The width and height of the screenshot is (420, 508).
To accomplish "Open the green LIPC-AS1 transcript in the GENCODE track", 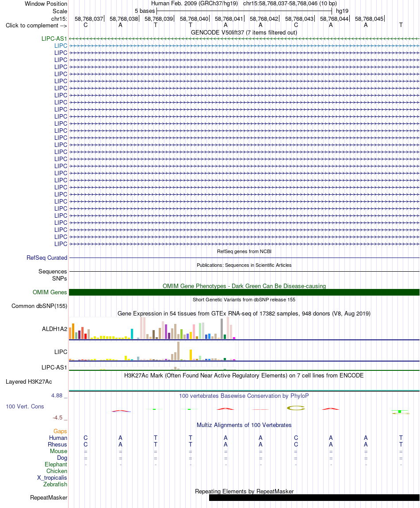I will 54,38.
